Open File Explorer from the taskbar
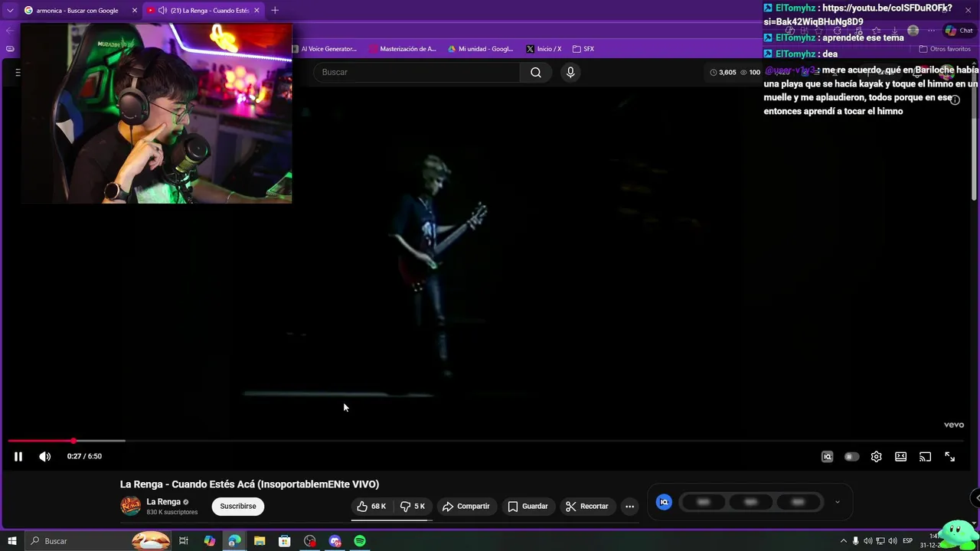 260,541
